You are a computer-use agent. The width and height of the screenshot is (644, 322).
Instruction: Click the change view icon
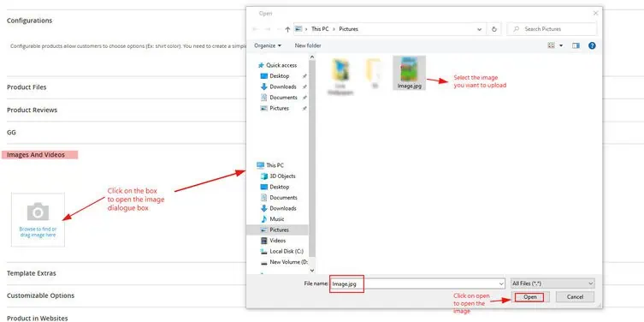(551, 45)
